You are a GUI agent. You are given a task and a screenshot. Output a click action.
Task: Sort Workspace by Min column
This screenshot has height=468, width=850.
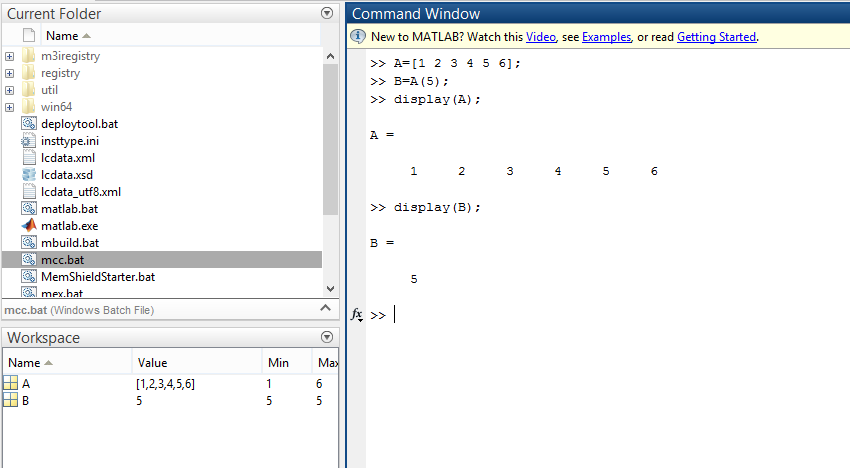pos(287,362)
